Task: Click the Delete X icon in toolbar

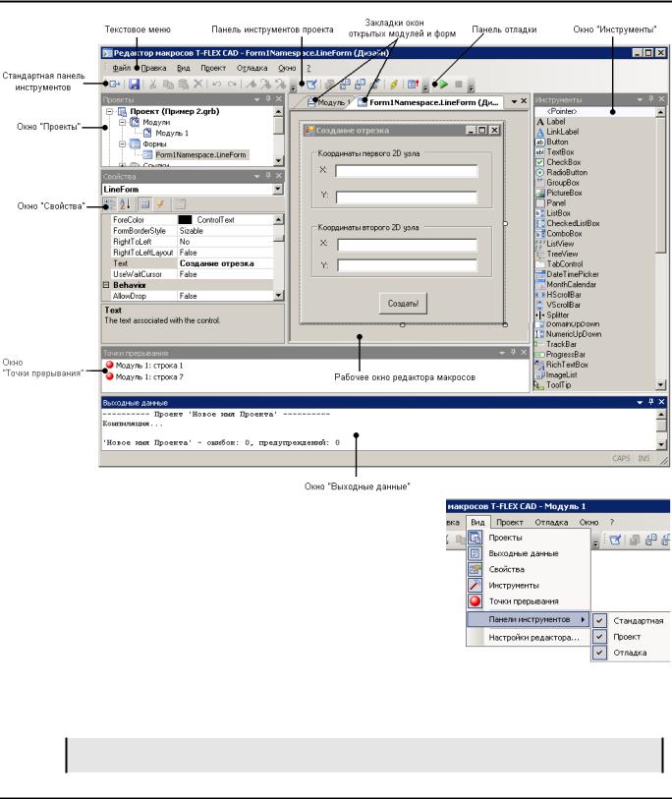Action: tap(198, 85)
